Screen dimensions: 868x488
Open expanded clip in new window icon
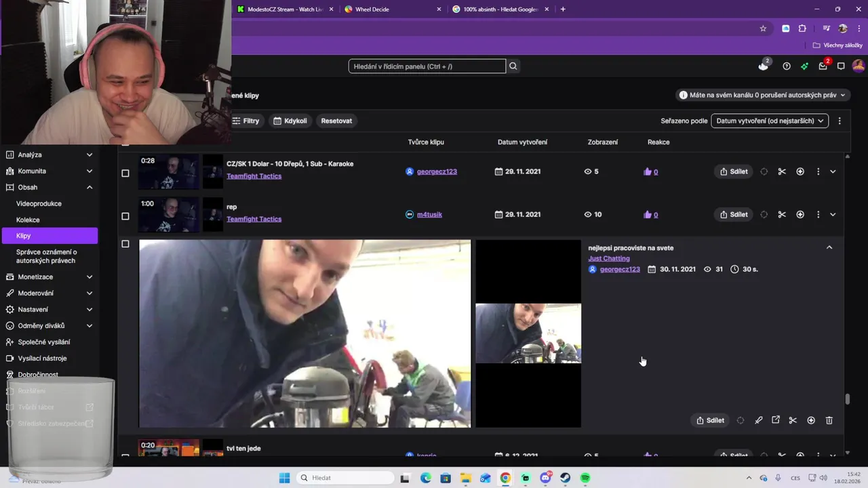776,420
